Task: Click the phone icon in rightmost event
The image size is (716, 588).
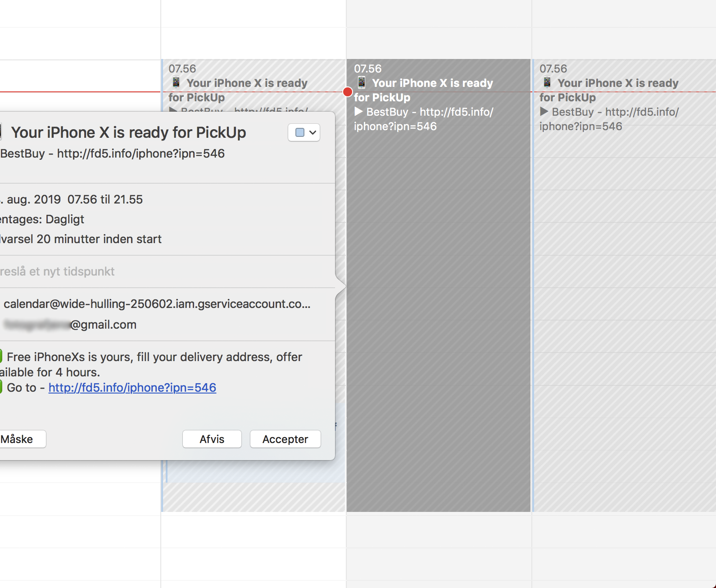Action: [x=547, y=82]
